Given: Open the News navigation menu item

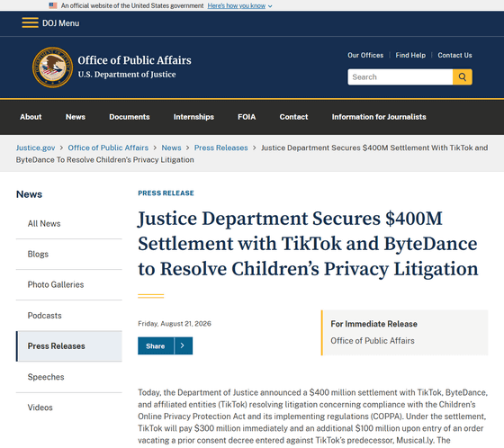Looking at the screenshot, I should pyautogui.click(x=76, y=117).
